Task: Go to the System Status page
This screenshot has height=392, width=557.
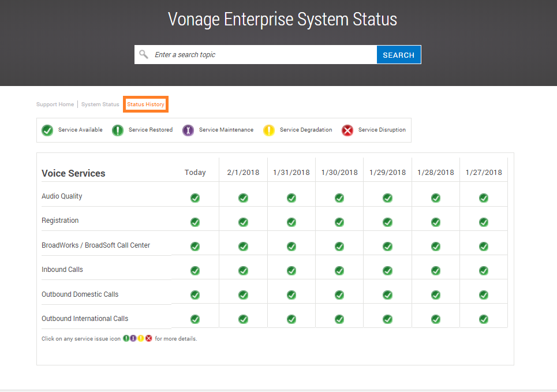Action: pos(100,104)
